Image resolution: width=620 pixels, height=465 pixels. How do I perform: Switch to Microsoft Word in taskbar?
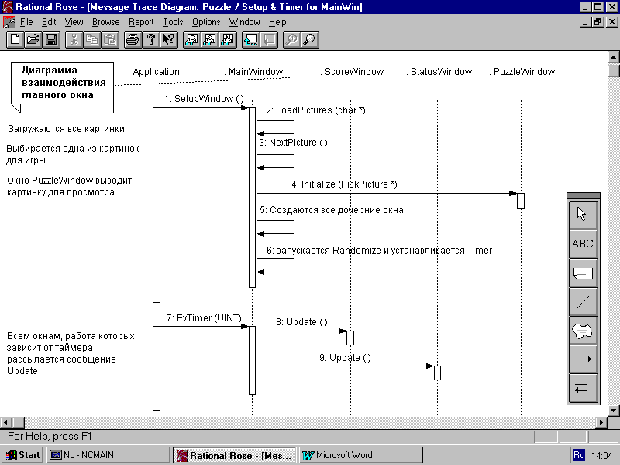point(340,454)
